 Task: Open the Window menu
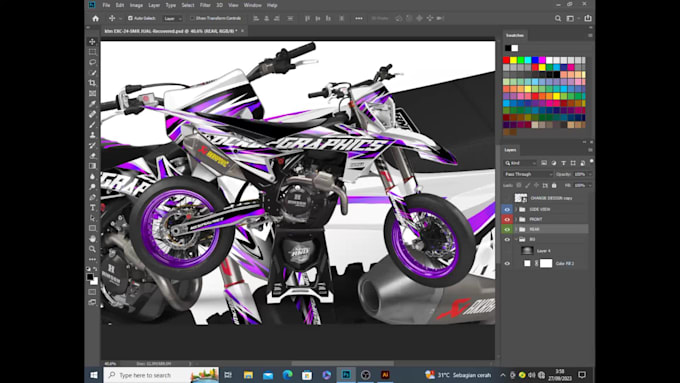[252, 5]
